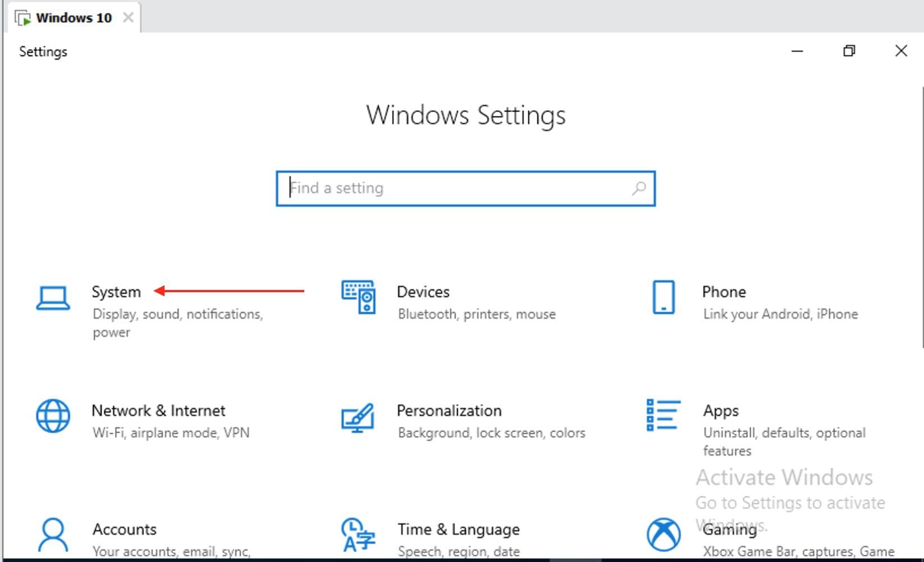Open Devices via keyboard and speaker icon
The width and height of the screenshot is (924, 562).
click(x=358, y=297)
